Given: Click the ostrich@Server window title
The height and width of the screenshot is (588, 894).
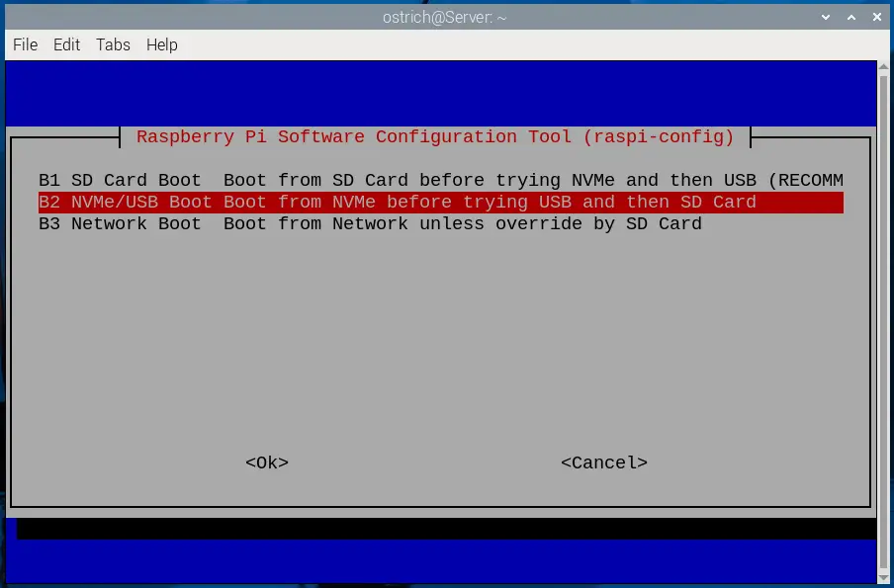Looking at the screenshot, I should pos(445,18).
